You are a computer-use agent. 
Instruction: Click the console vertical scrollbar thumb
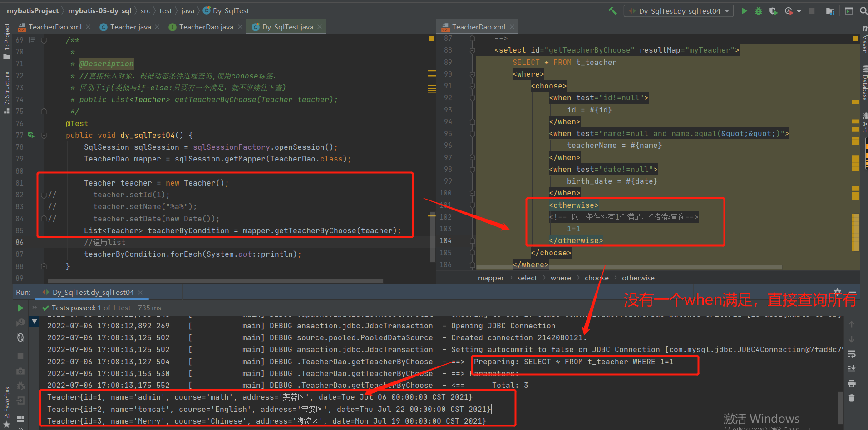click(x=840, y=409)
